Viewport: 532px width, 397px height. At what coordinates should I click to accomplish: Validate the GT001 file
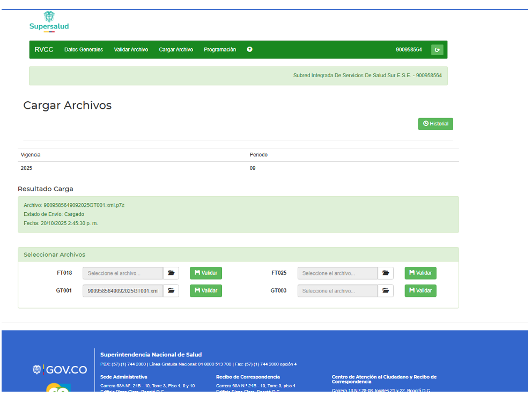[x=206, y=291]
